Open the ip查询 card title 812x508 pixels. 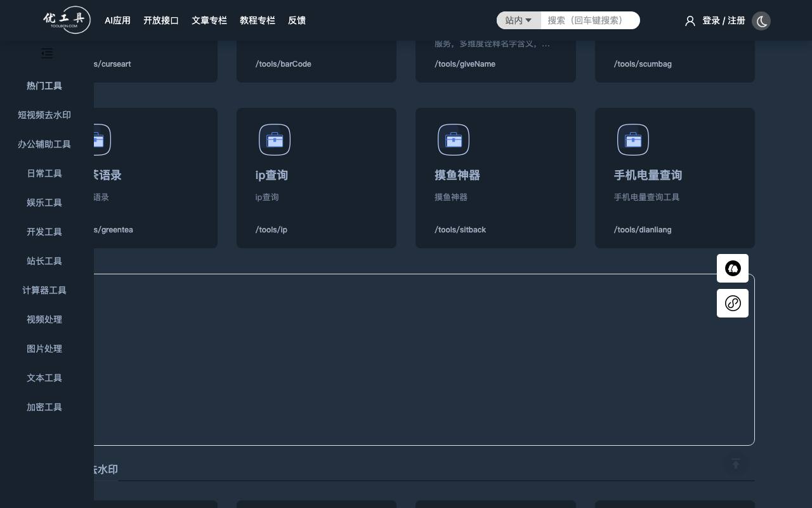pos(272,175)
